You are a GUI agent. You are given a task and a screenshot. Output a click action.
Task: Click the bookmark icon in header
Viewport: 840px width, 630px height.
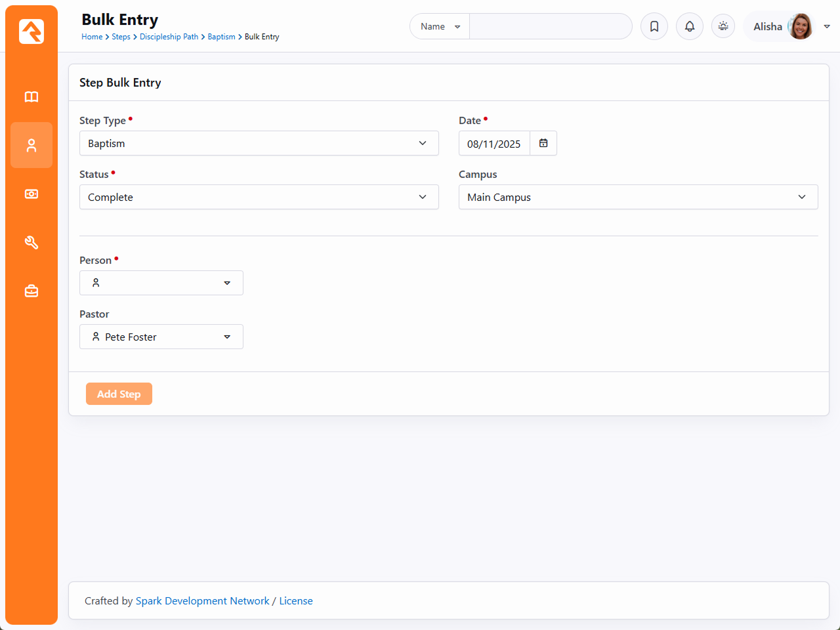coord(654,26)
